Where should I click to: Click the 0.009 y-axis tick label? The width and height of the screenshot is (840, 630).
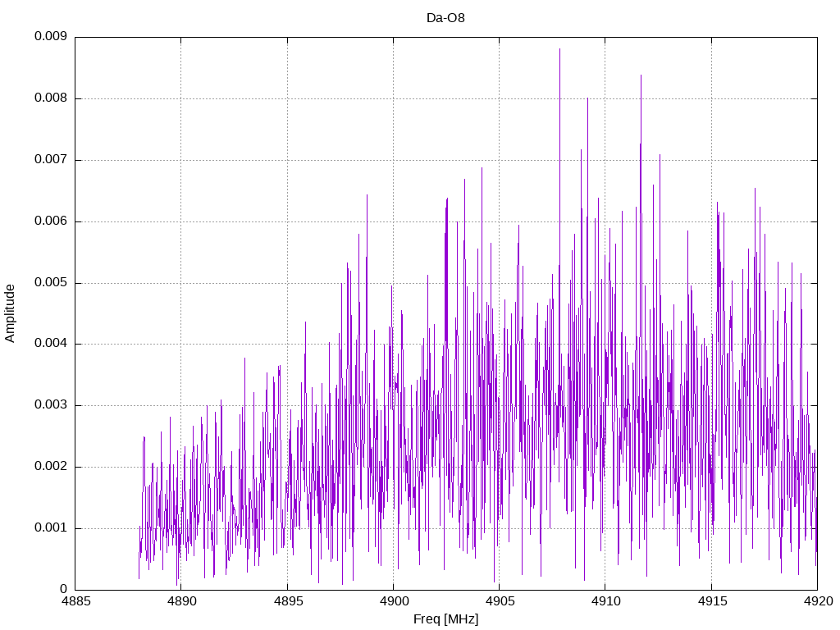tap(51, 36)
